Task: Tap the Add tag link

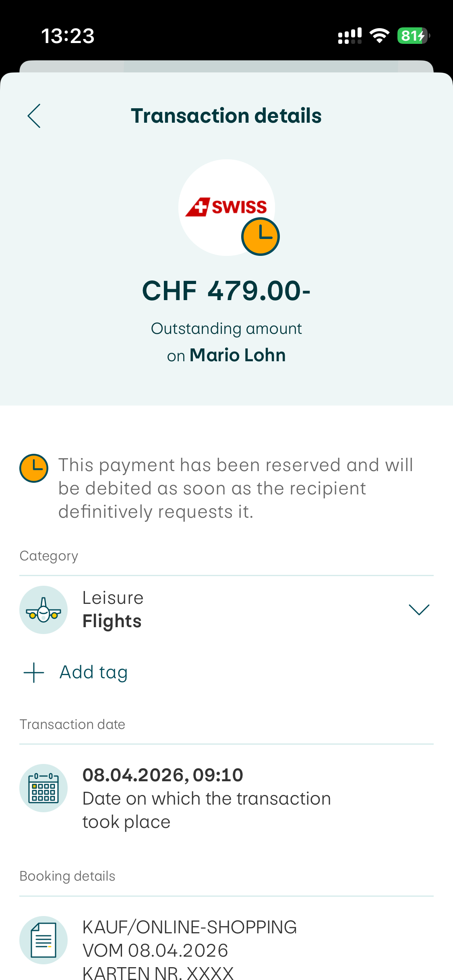Action: pyautogui.click(x=93, y=673)
